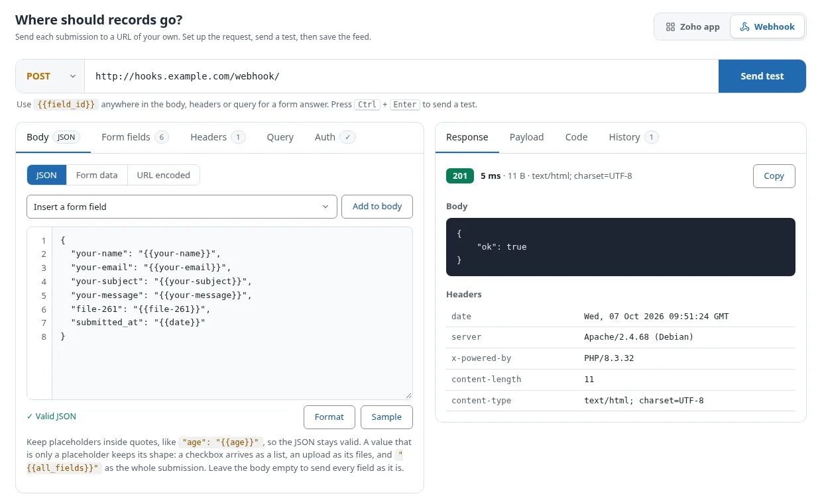Click the PHP/8.3.32 header value
Image resolution: width=822 pixels, height=504 pixels.
click(x=609, y=358)
